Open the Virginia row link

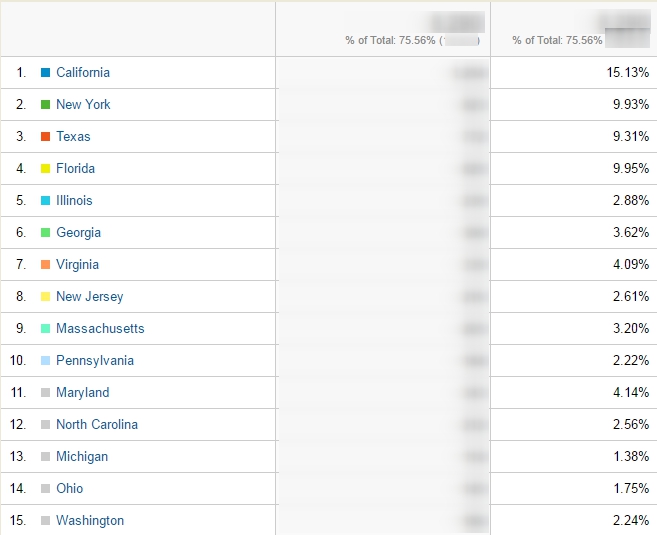pyautogui.click(x=78, y=264)
